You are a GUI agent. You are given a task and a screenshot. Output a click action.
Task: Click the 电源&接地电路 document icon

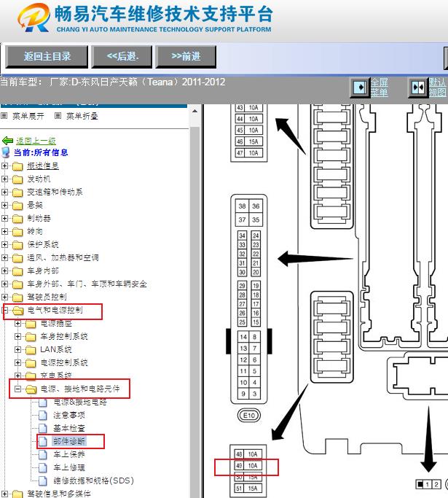coord(43,402)
